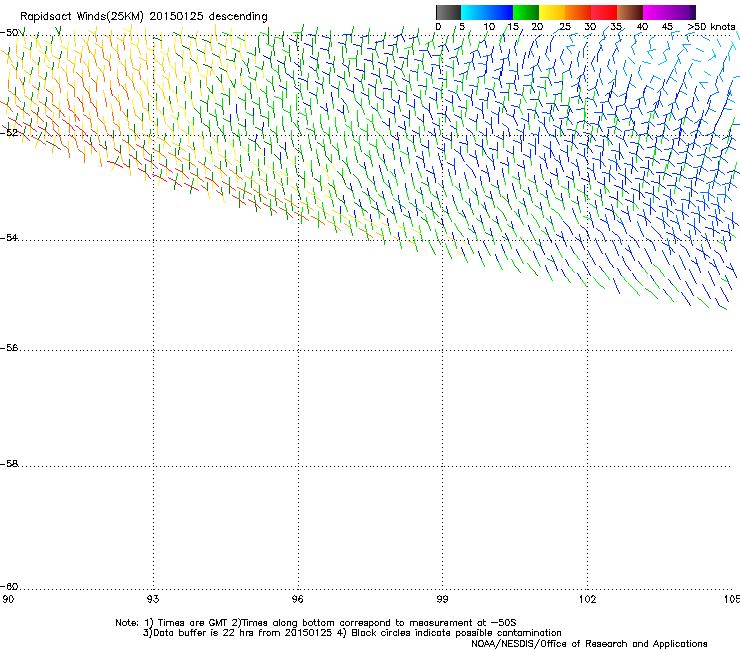This screenshot has height=650, width=740.
Task: Click the brown 35-40 knots legend swatch
Action: 630,12
